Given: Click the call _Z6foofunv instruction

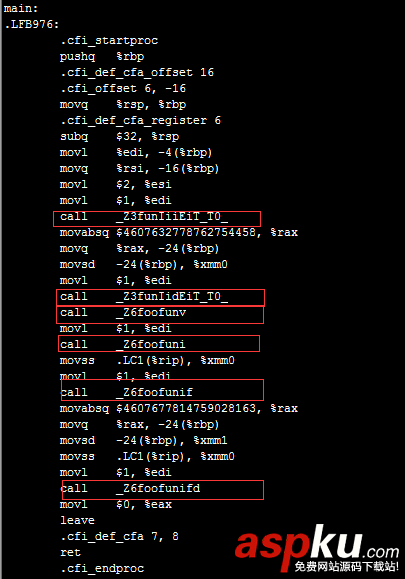Looking at the screenshot, I should [123, 312].
